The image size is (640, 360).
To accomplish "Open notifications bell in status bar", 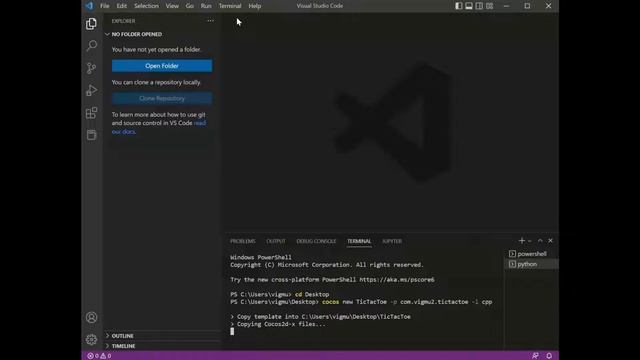I will click(x=549, y=356).
